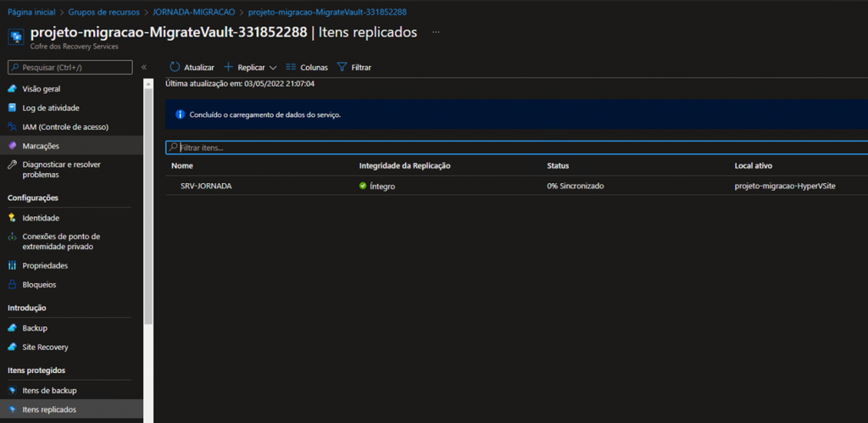868x423 pixels.
Task: Open Visão geral in sidebar
Action: tap(42, 89)
